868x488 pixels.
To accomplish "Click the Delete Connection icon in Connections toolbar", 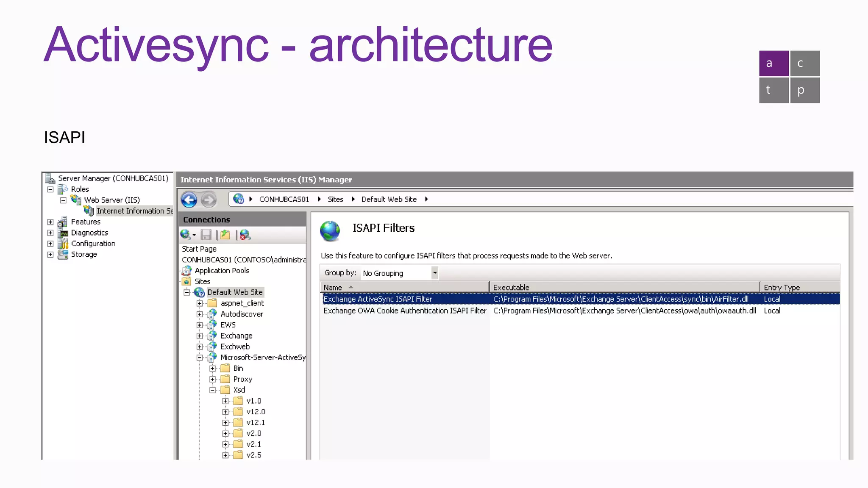I will click(245, 235).
